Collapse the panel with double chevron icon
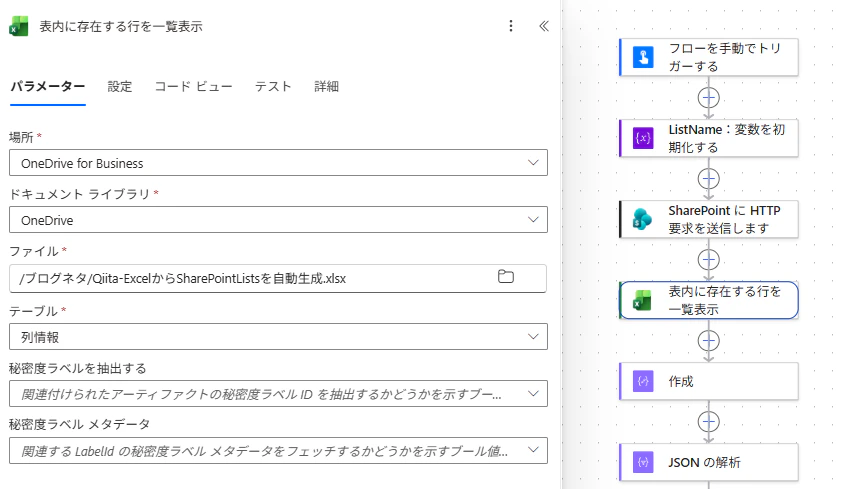This screenshot has width=844, height=489. click(x=544, y=26)
